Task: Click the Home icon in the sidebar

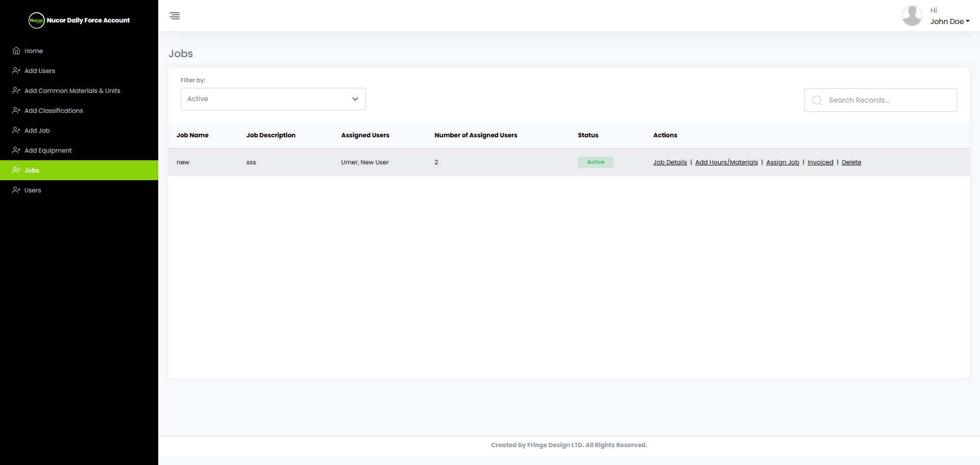Action: 16,51
